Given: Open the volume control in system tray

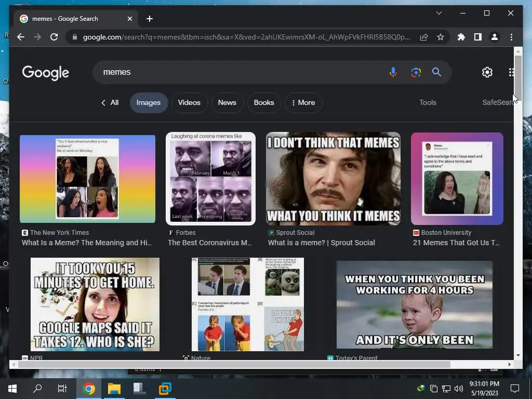Looking at the screenshot, I should (x=458, y=389).
